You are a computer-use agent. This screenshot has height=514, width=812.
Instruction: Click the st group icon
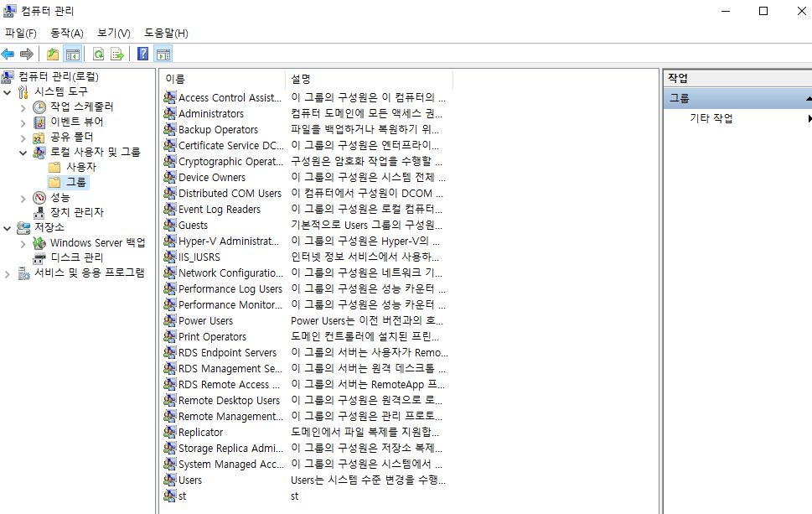(x=170, y=496)
